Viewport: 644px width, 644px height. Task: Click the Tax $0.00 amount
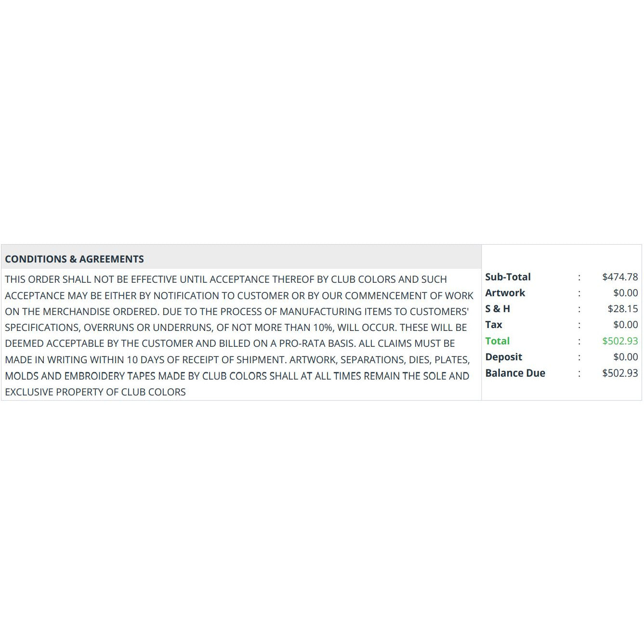tap(625, 325)
